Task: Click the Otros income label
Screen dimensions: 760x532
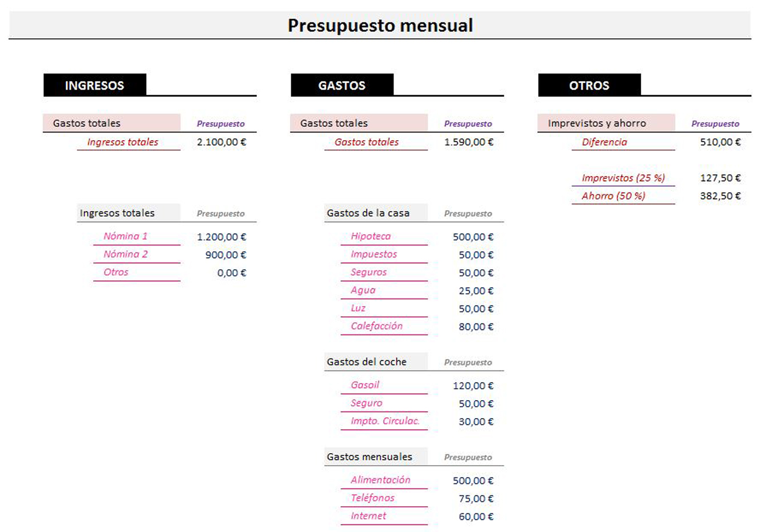Action: pyautogui.click(x=116, y=272)
